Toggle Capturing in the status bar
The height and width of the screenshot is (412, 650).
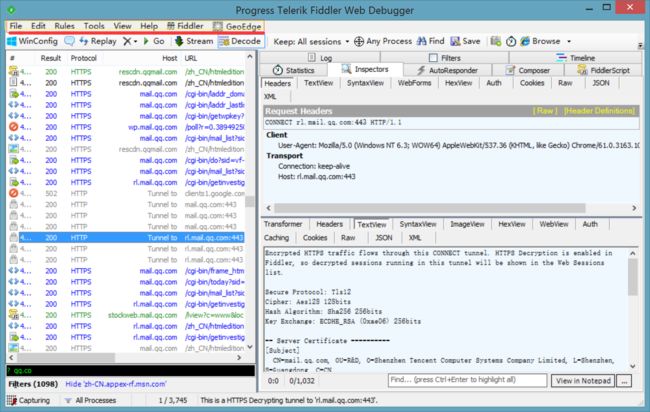coord(29,400)
